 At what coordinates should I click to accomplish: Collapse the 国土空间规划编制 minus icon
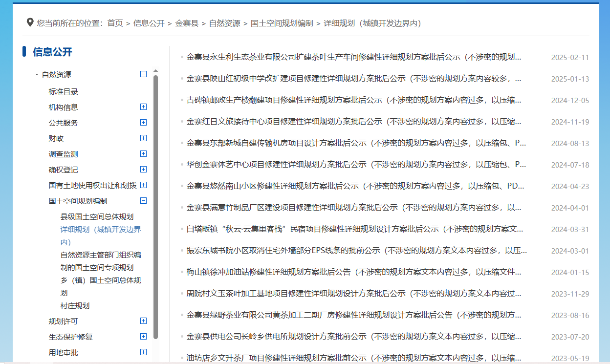point(143,201)
